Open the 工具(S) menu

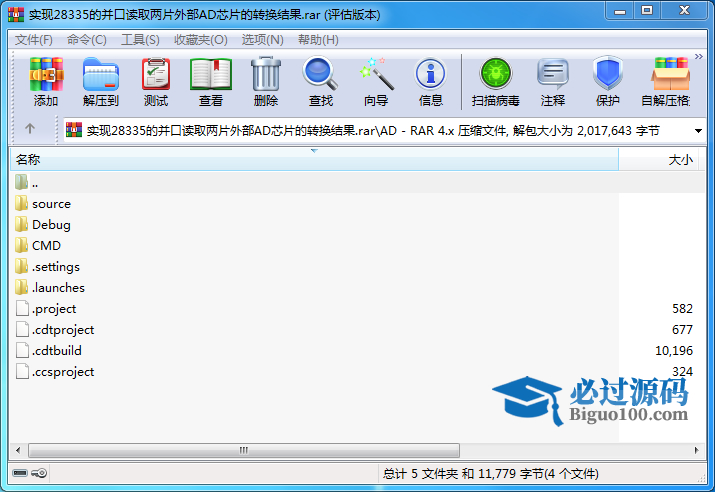coord(140,40)
